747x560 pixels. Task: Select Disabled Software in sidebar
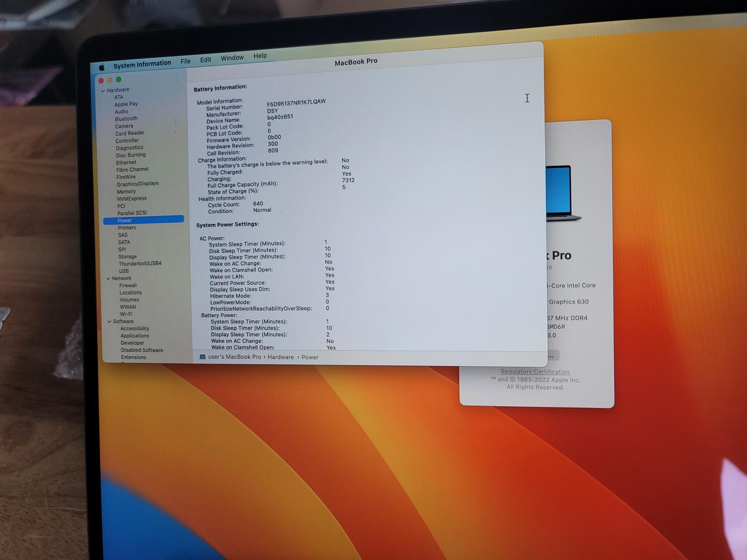pyautogui.click(x=142, y=350)
